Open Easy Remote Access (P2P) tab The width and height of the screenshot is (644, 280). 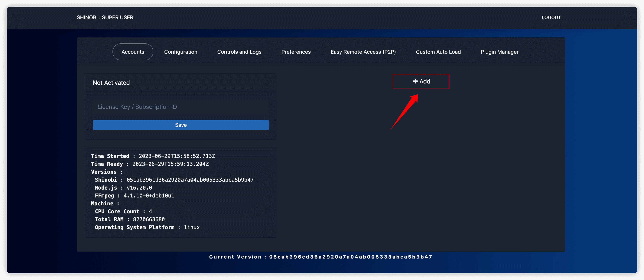click(x=363, y=52)
